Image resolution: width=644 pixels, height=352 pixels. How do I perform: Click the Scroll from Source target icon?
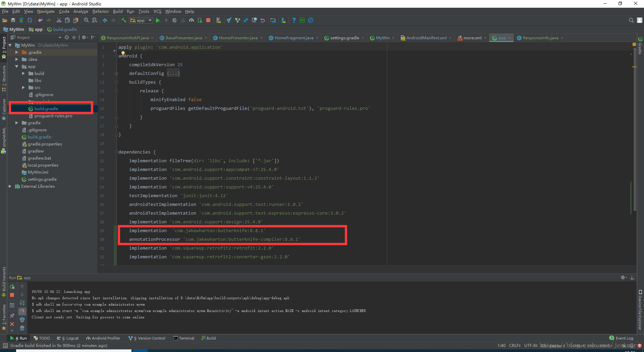pyautogui.click(x=67, y=38)
